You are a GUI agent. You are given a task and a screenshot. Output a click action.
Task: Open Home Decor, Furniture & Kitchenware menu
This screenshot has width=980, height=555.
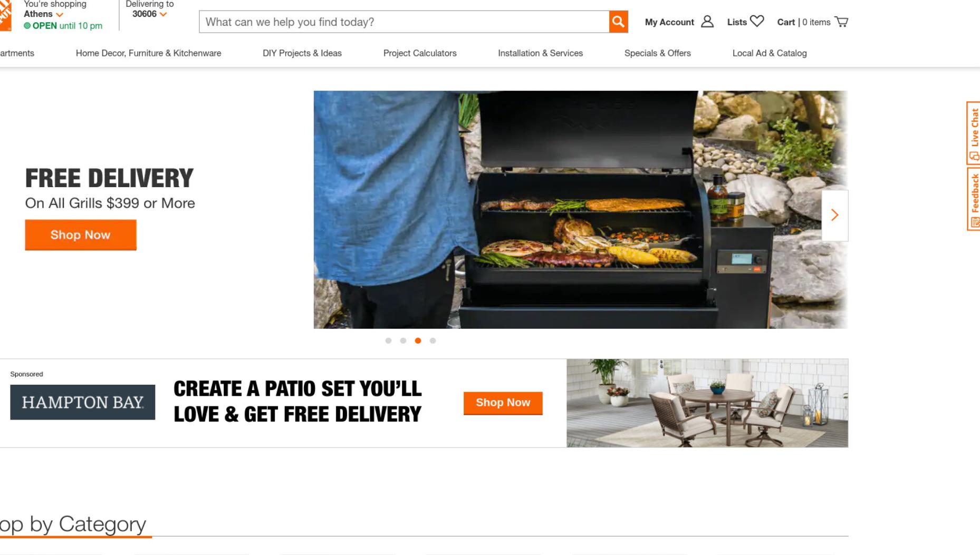(x=148, y=53)
